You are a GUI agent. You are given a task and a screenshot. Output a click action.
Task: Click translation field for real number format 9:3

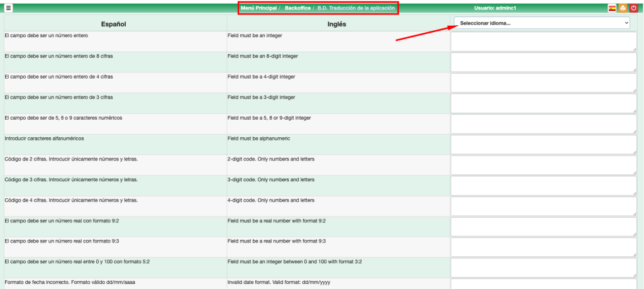(x=543, y=247)
